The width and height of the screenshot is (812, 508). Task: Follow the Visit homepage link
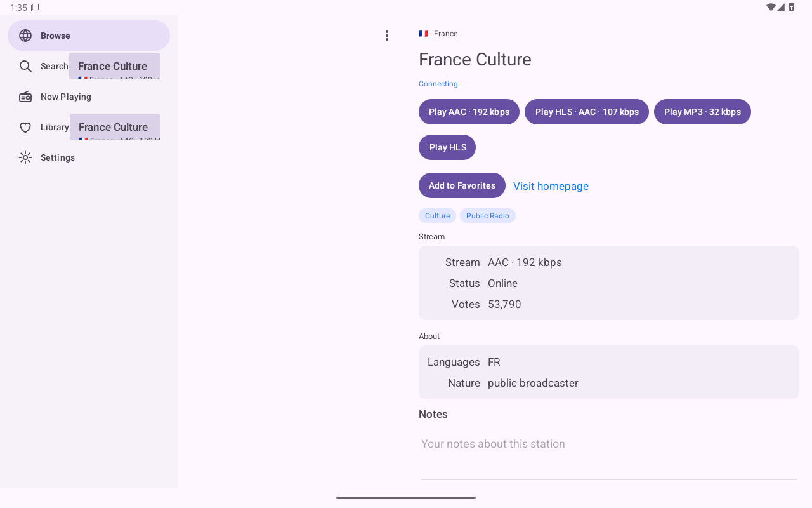[551, 186]
